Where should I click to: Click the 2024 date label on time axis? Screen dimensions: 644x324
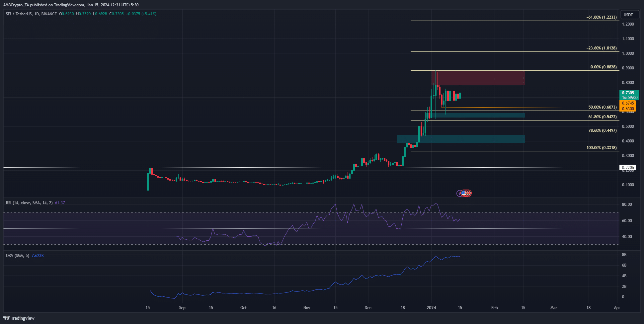[x=431, y=308]
